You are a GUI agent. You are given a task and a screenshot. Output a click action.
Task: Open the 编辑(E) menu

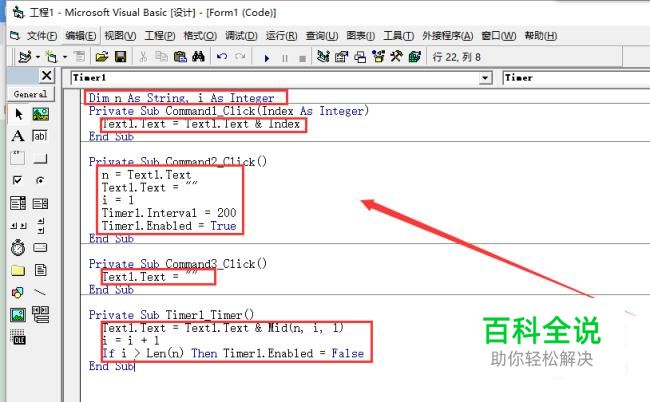coord(81,36)
